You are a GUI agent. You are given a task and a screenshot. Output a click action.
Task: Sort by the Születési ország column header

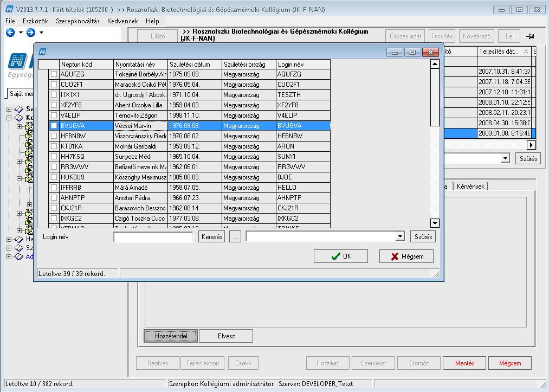(x=249, y=65)
